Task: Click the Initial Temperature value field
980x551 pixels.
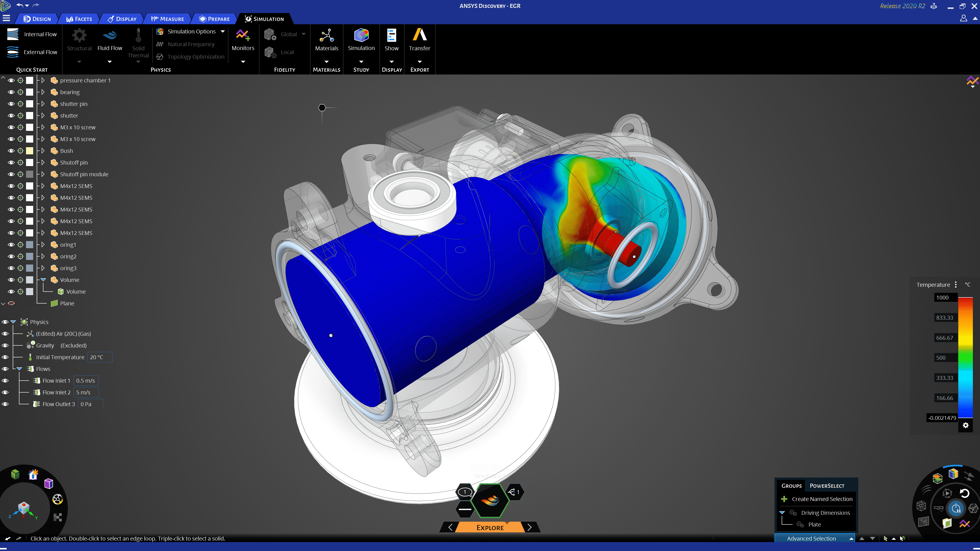Action: 99,357
